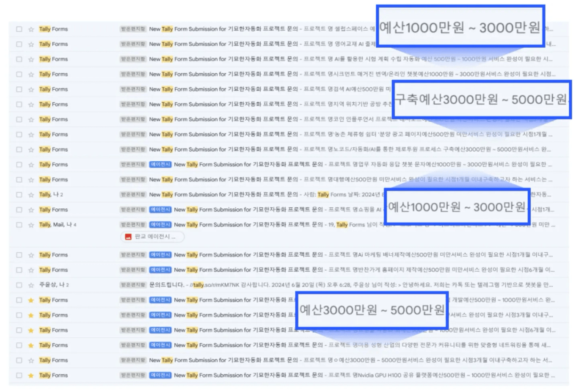Star the 농촌 체류형 쉼터 email
The image size is (576, 392).
coord(31,135)
